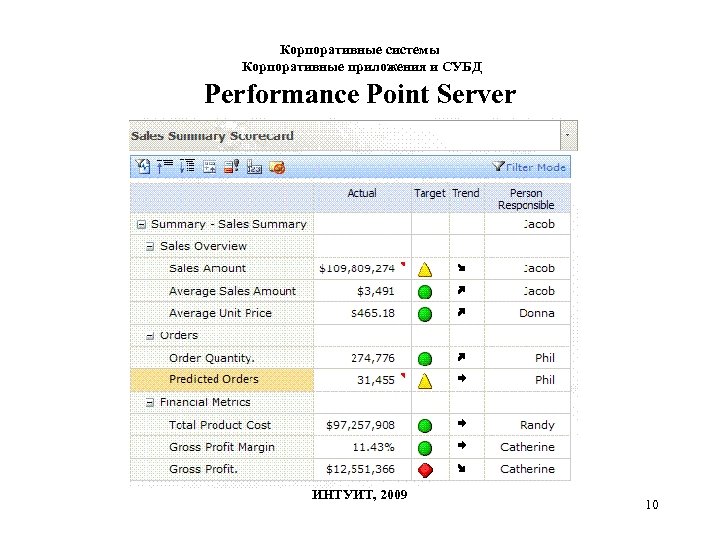
Task: Click the 11.43% actual value
Action: click(x=373, y=447)
